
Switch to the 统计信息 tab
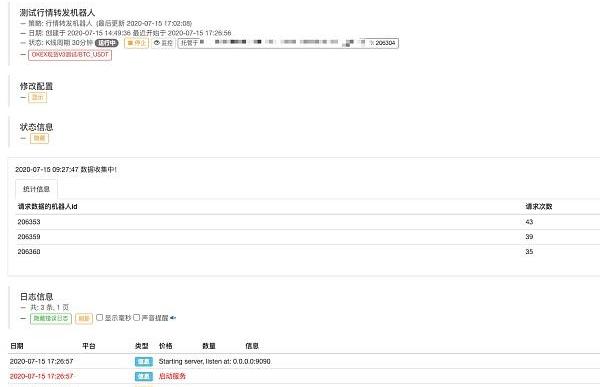point(36,189)
